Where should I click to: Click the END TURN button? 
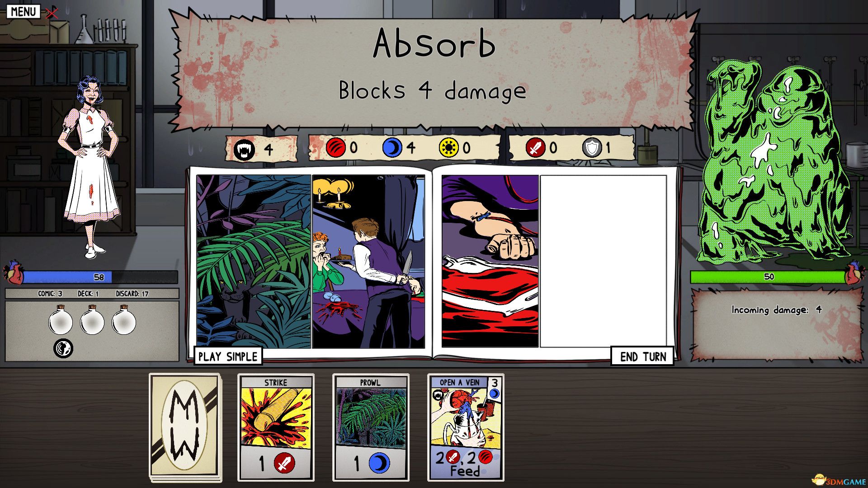click(x=642, y=356)
